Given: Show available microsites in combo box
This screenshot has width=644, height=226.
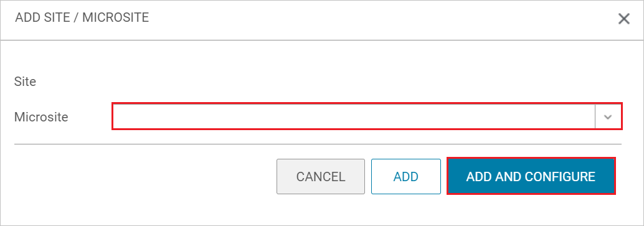Looking at the screenshot, I should pos(608,116).
